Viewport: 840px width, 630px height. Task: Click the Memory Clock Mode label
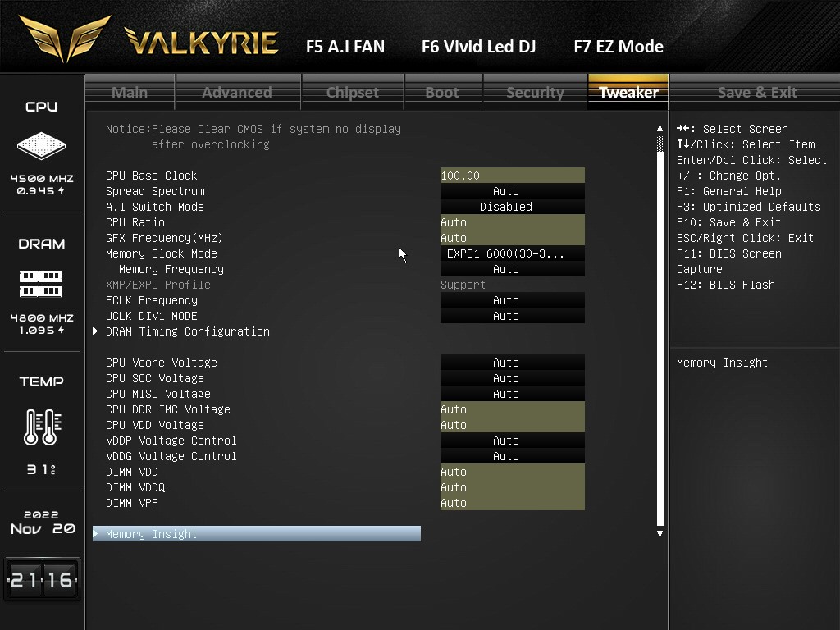pyautogui.click(x=162, y=253)
